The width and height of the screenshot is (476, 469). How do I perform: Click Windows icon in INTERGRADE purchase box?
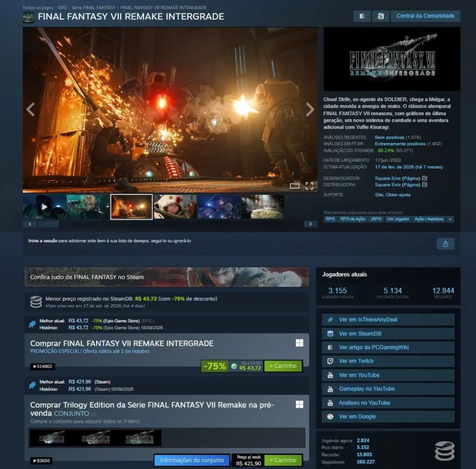coord(299,343)
